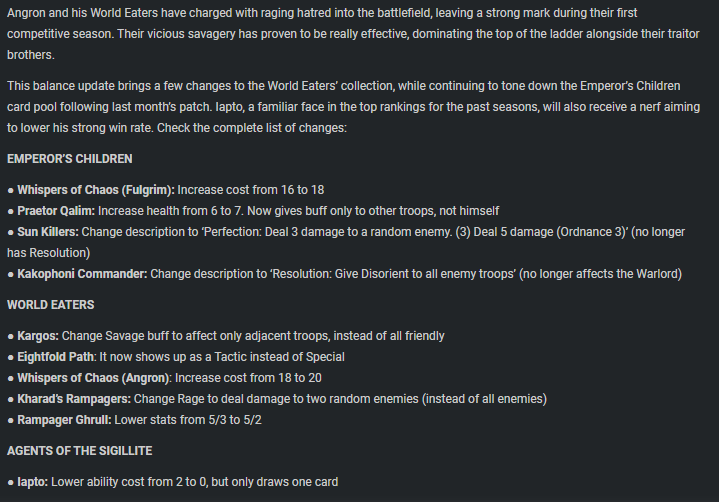The width and height of the screenshot is (719, 502).
Task: Click the AGENTS OF THE SIGILLITE heading
Action: (x=79, y=451)
